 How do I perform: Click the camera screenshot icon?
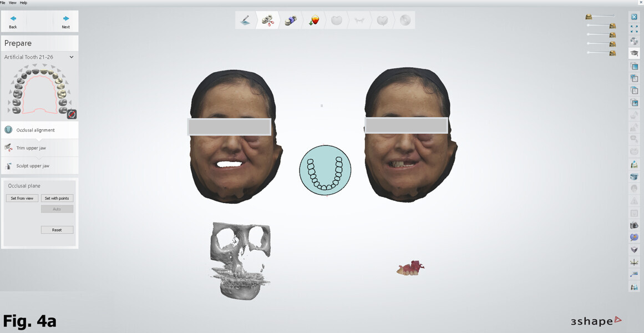[x=634, y=225]
